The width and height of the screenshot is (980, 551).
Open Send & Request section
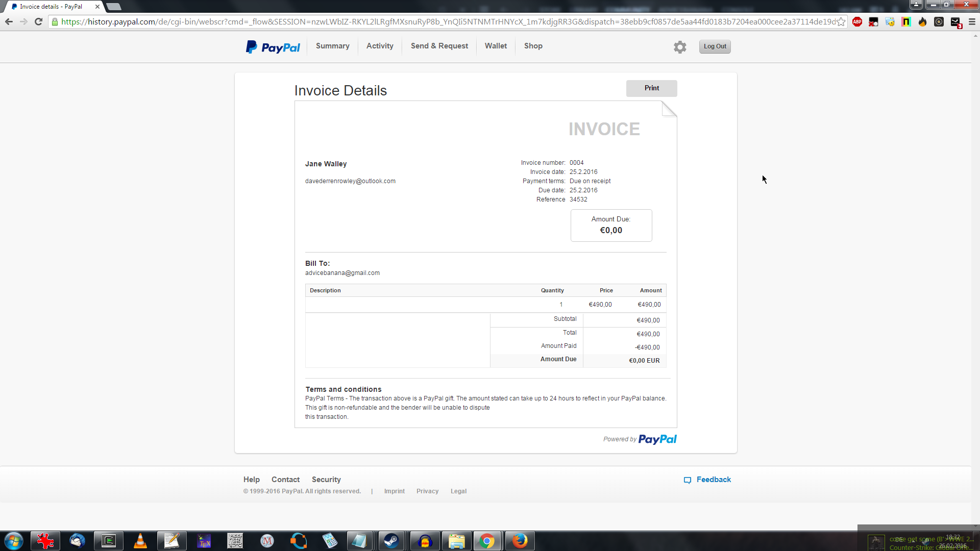(x=439, y=46)
